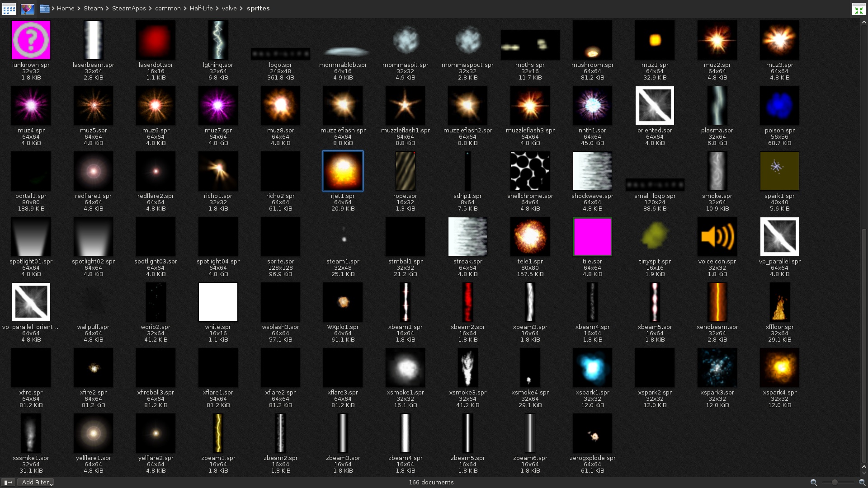Go to the Steam breadcrumb folder
868x488 pixels.
pyautogui.click(x=93, y=9)
